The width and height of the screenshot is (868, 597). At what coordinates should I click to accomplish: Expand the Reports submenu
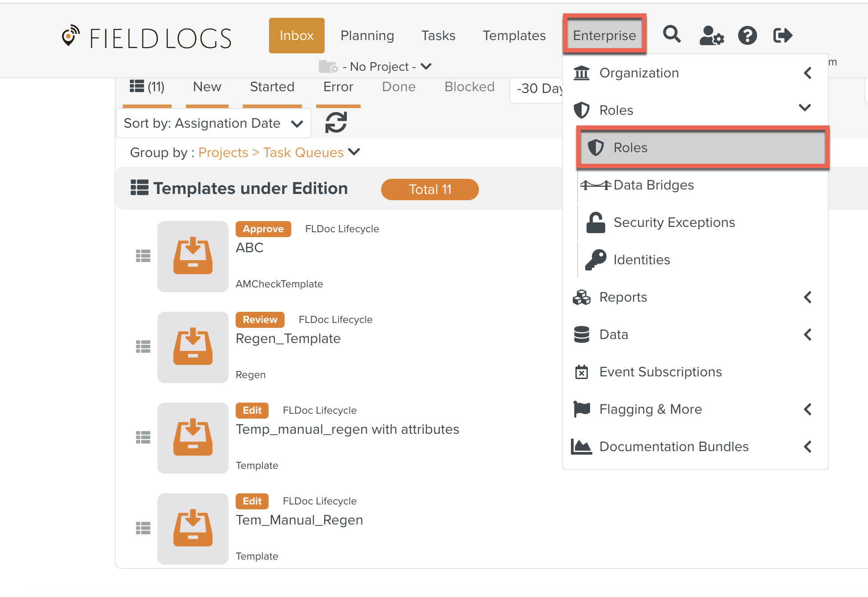(808, 297)
